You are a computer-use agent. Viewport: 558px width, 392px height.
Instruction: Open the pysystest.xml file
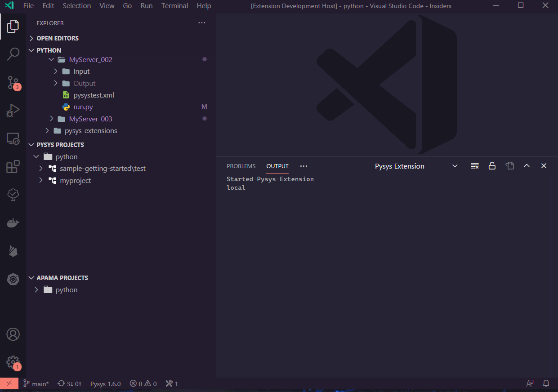[x=94, y=95]
